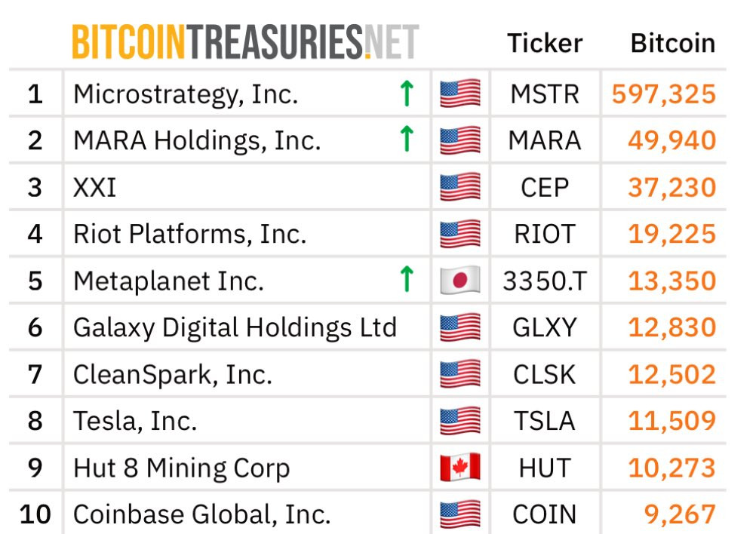756x534 pixels.
Task: Sort by the Ticker column header
Action: 545,44
